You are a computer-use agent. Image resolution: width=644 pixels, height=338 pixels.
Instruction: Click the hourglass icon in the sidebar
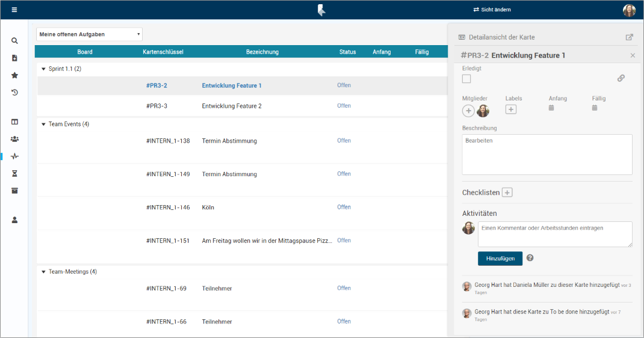pos(14,173)
